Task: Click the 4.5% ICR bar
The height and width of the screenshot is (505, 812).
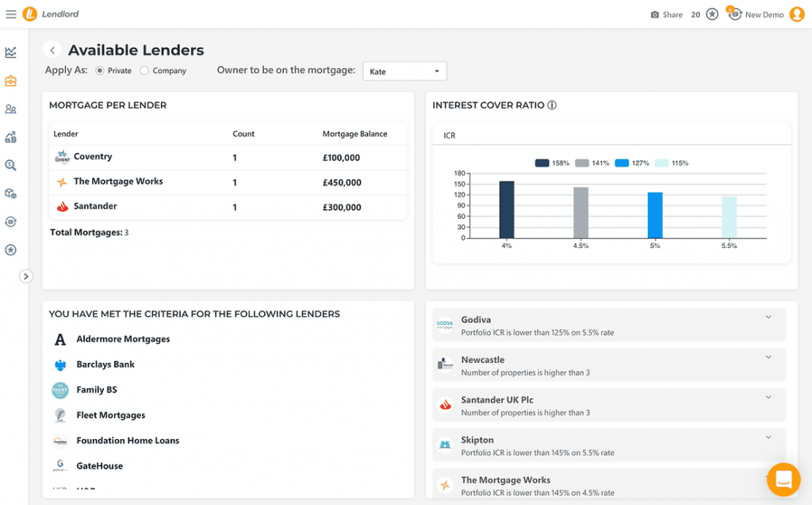Action: coord(581,213)
